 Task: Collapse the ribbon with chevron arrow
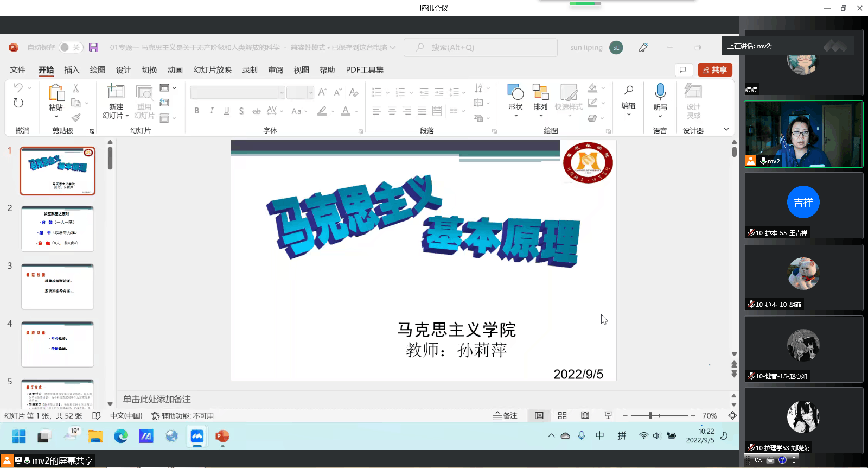point(726,129)
